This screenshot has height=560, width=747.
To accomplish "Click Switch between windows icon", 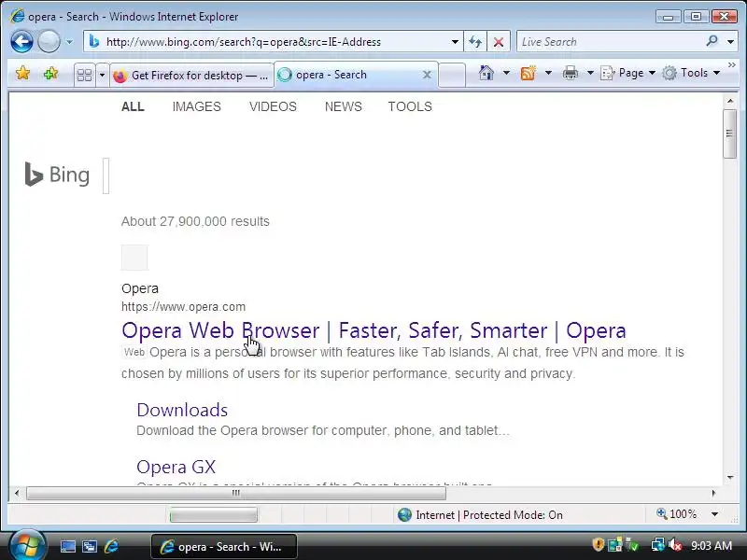I will click(x=90, y=546).
